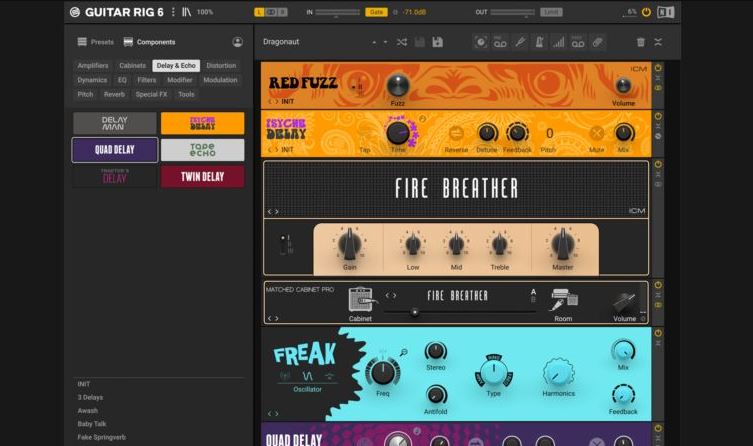Click the attachment-style tool icon in header
Image resolution: width=753 pixels, height=446 pixels.
597,42
